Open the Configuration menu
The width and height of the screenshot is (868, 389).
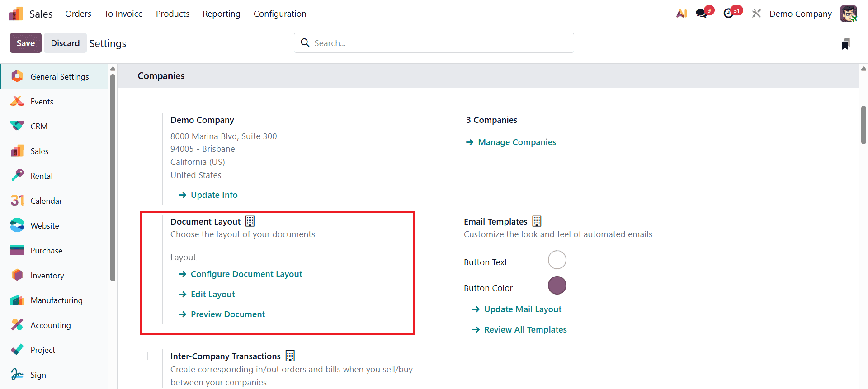[x=280, y=14]
